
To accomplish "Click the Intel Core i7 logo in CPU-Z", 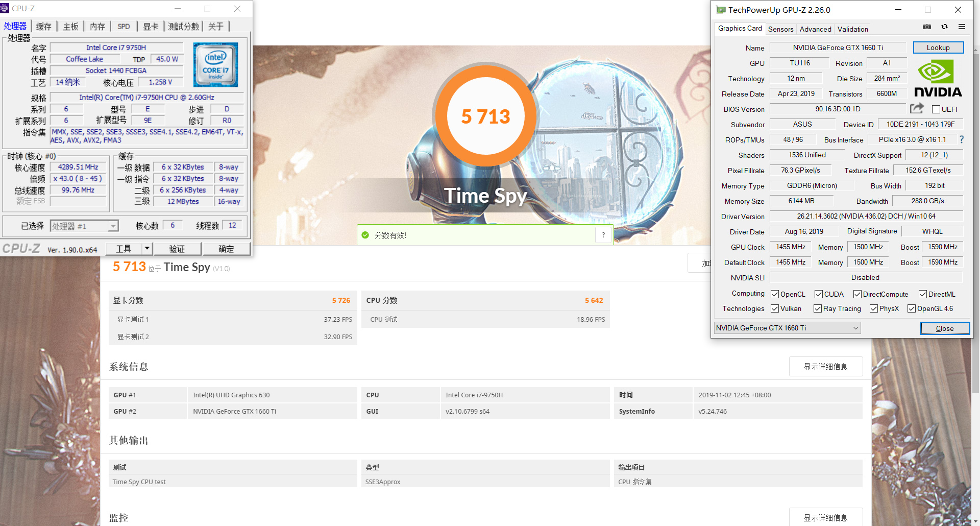I will [x=215, y=64].
